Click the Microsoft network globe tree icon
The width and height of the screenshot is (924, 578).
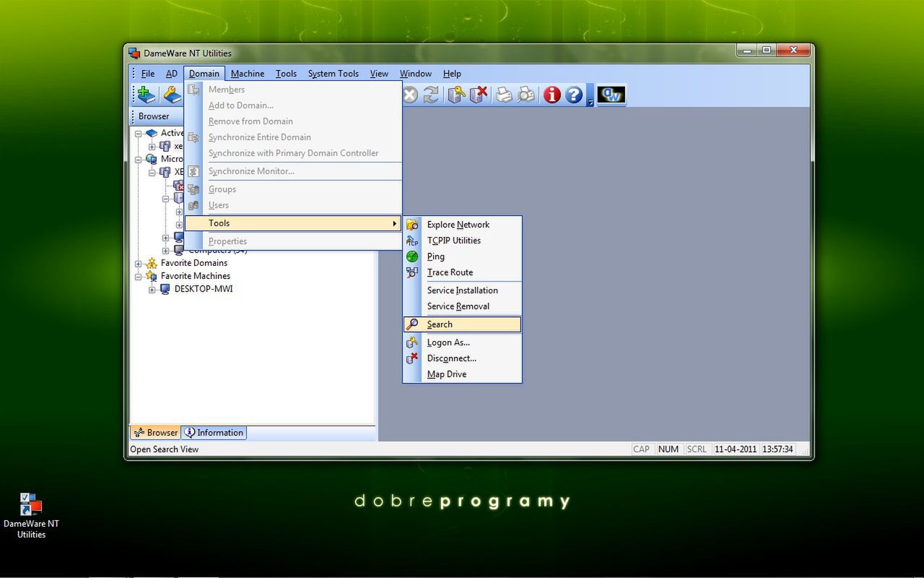tap(152, 159)
